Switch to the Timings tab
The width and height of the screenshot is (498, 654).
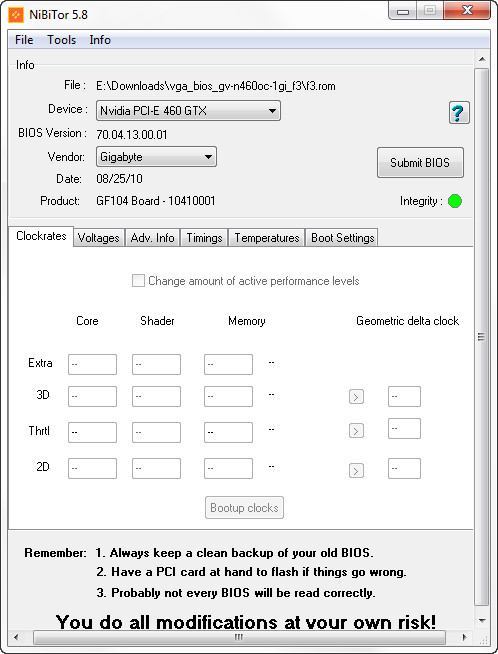(x=204, y=238)
